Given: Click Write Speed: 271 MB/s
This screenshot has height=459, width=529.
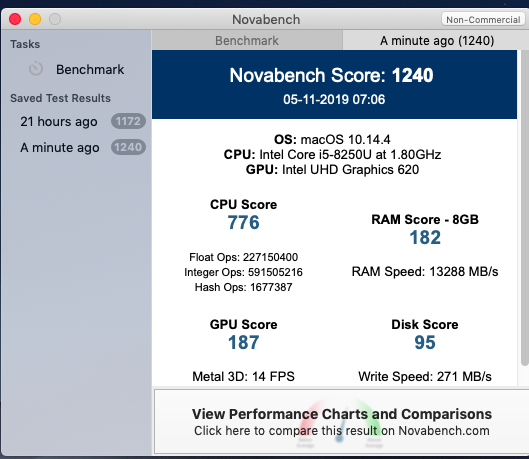Looking at the screenshot, I should click(425, 376).
